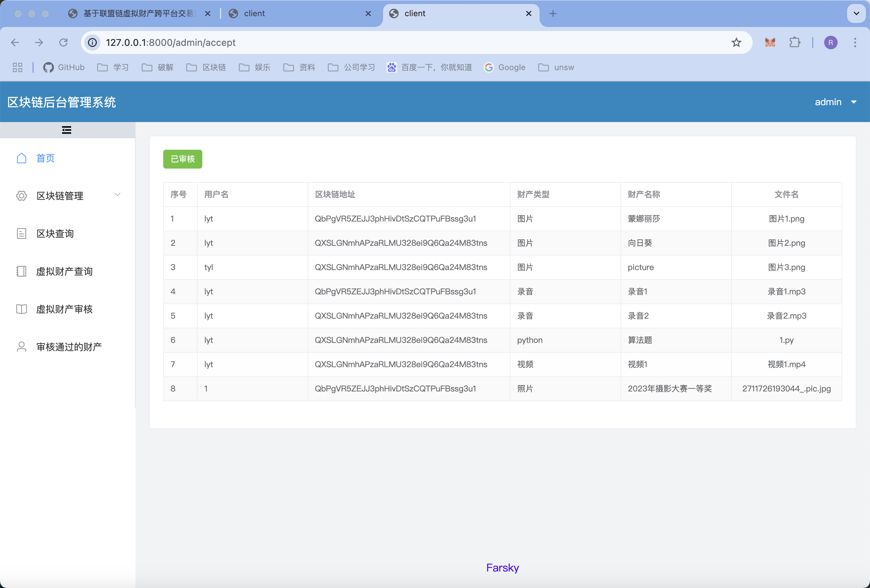Click the home icon beside 首页
The height and width of the screenshot is (588, 870).
tap(22, 158)
